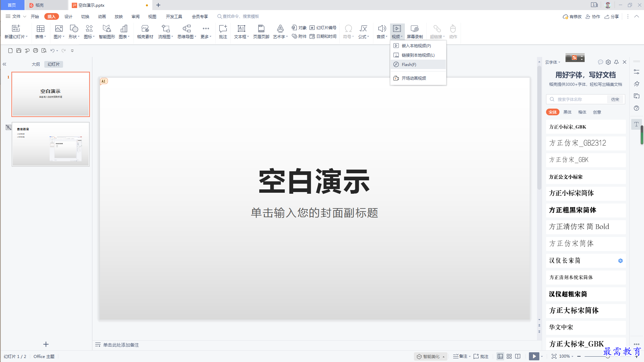Click the 有修改 status button
644x362 pixels.
(x=572, y=16)
